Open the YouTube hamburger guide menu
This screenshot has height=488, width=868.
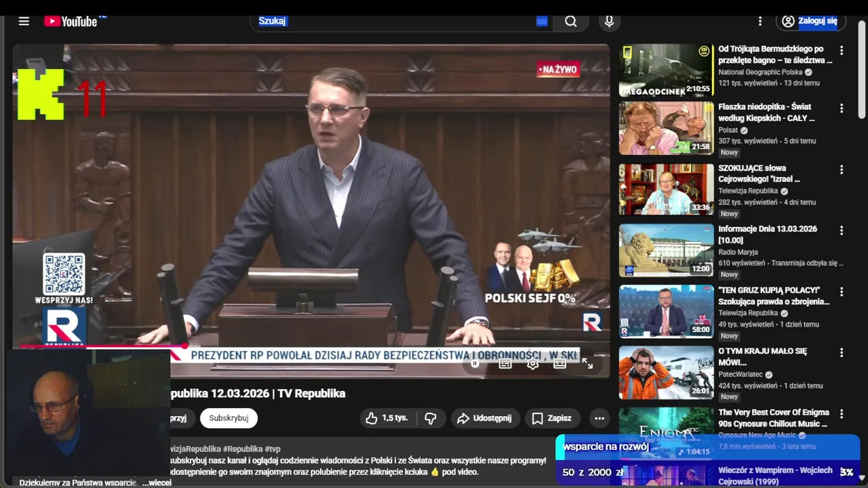24,21
